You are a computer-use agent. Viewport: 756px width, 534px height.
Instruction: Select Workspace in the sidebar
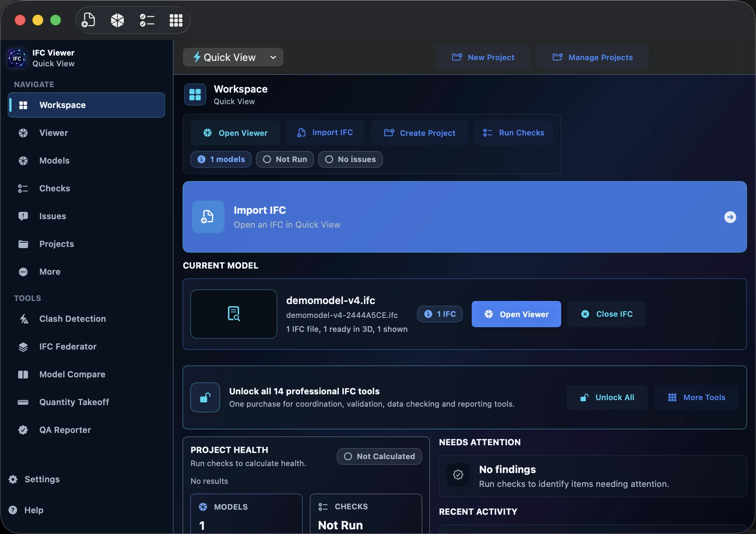(x=86, y=105)
